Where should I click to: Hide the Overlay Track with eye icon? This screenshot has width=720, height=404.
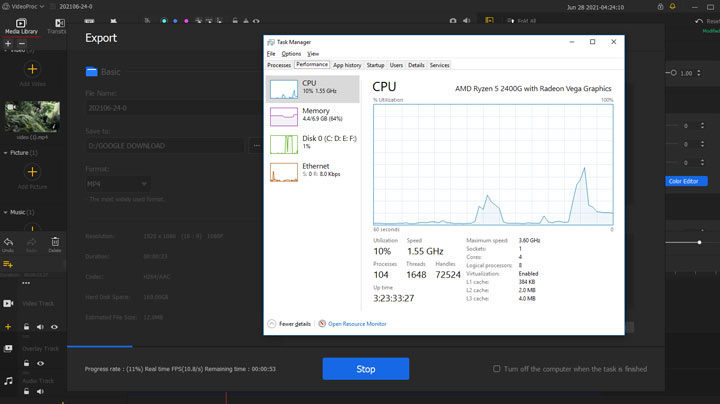pyautogui.click(x=40, y=363)
